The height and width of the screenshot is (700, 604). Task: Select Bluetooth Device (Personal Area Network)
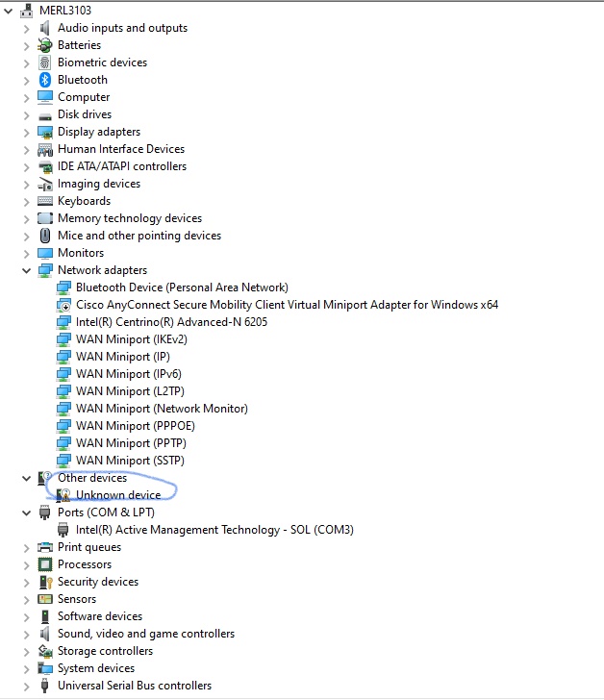pos(182,287)
